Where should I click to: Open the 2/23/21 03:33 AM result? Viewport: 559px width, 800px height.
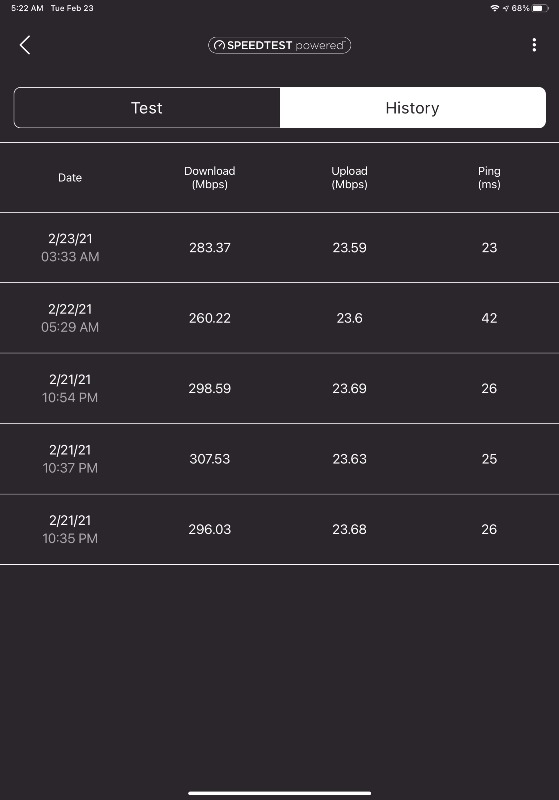[x=280, y=247]
